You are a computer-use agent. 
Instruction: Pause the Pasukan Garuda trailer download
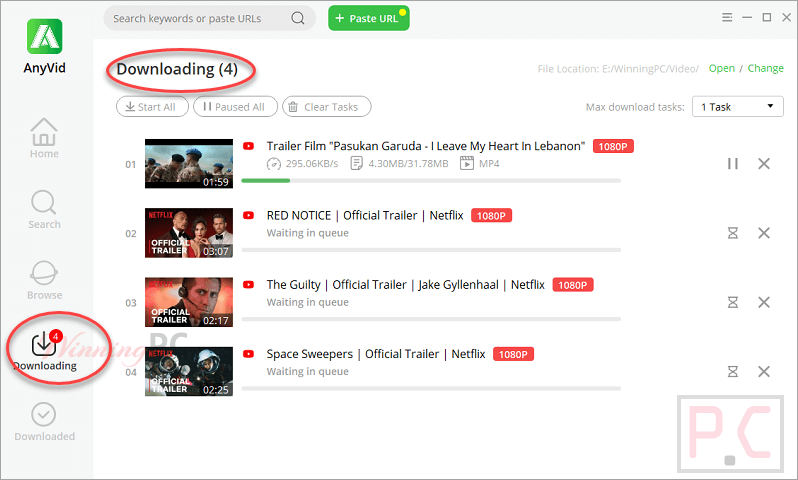tap(732, 163)
